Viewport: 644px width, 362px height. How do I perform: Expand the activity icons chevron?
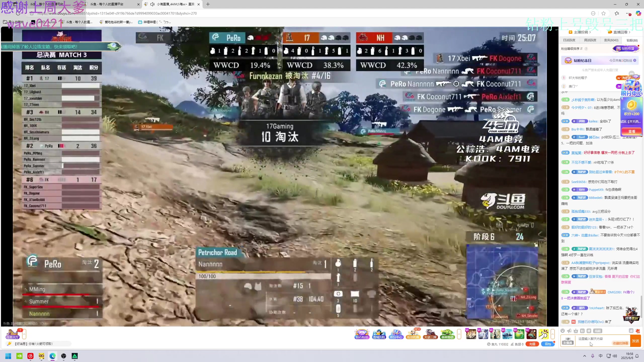(459, 334)
